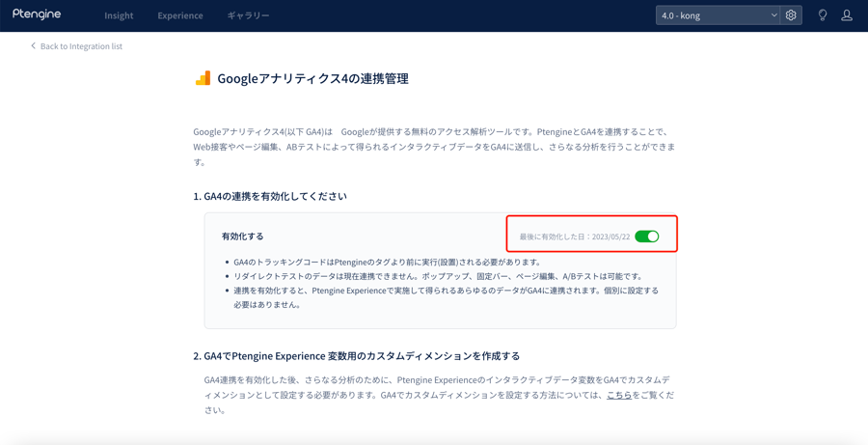Image resolution: width=868 pixels, height=445 pixels.
Task: Click the 有効化する label
Action: [x=242, y=236]
